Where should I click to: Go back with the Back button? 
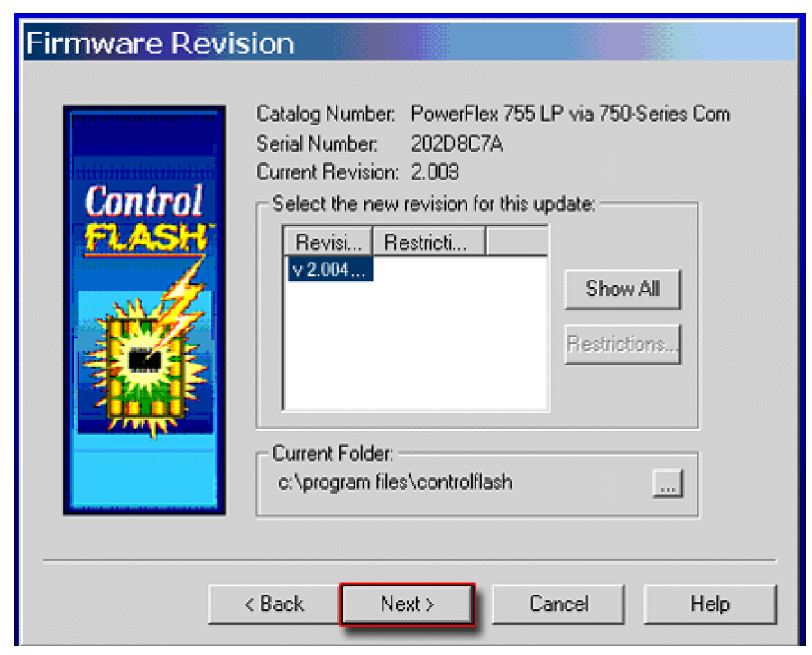pyautogui.click(x=274, y=604)
